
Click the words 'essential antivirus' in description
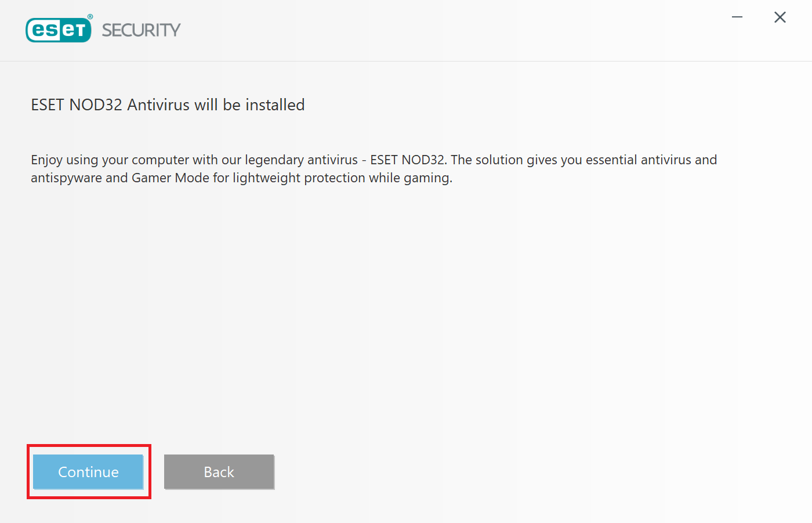pyautogui.click(x=639, y=160)
